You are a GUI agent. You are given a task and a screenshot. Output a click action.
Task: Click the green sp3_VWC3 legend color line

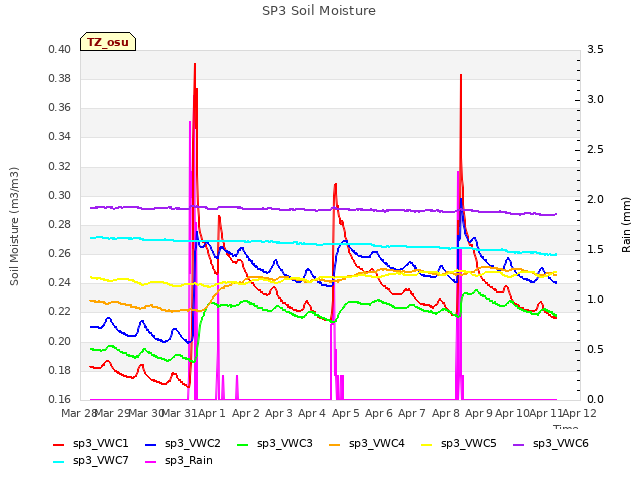point(242,444)
